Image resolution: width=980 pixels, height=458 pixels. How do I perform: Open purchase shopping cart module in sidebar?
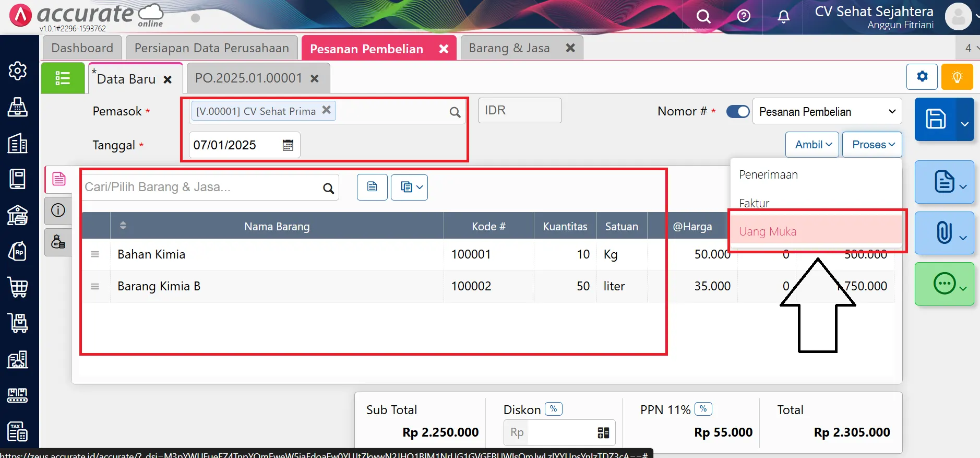(18, 287)
